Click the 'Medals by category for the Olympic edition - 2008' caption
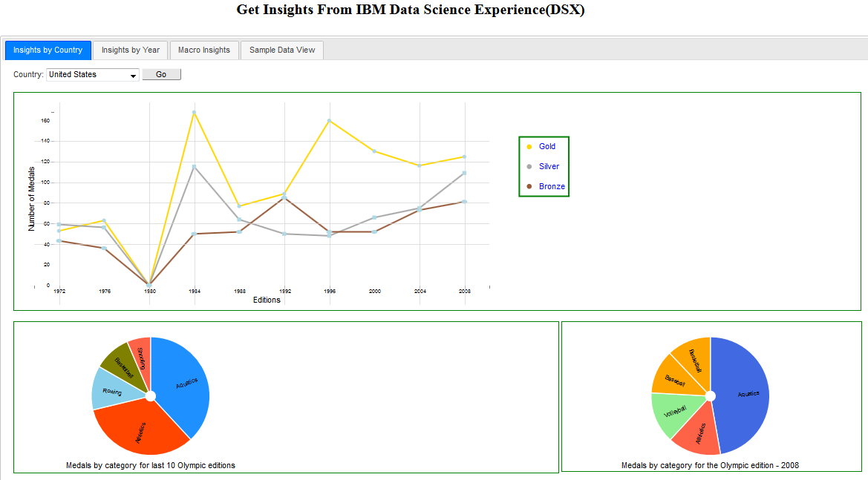The image size is (868, 480). (711, 466)
